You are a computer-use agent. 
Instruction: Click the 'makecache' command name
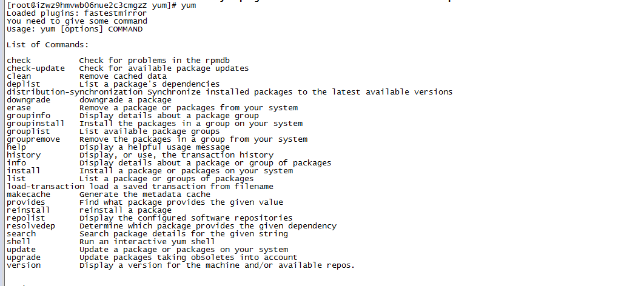[29, 195]
